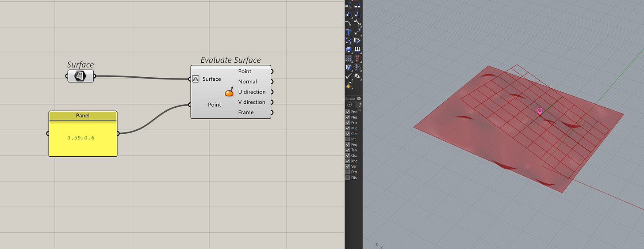Click the U direction output label text
644x249 pixels.
tap(252, 92)
